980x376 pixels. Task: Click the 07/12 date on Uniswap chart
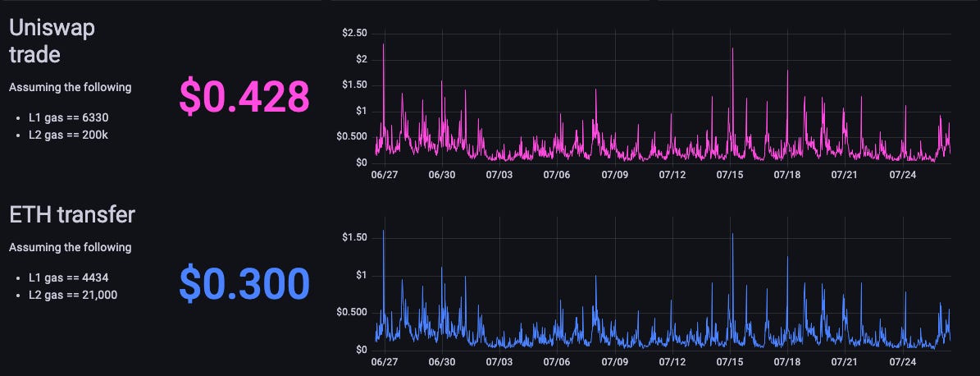tap(672, 175)
